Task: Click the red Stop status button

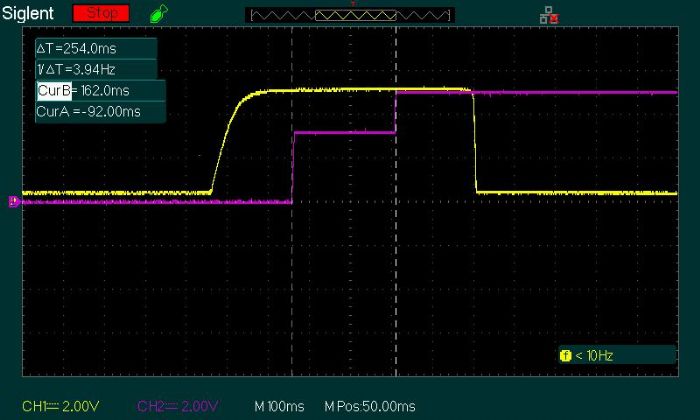Action: point(101,14)
